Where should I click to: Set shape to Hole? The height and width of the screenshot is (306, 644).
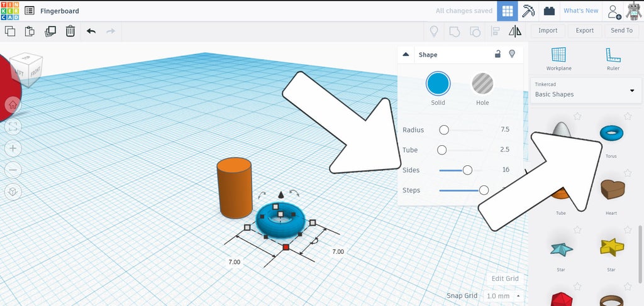click(x=482, y=84)
